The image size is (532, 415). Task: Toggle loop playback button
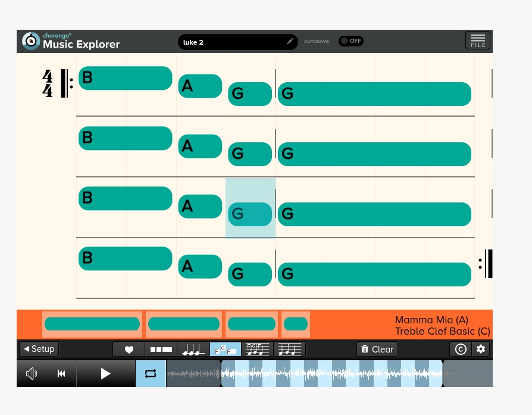tap(151, 374)
